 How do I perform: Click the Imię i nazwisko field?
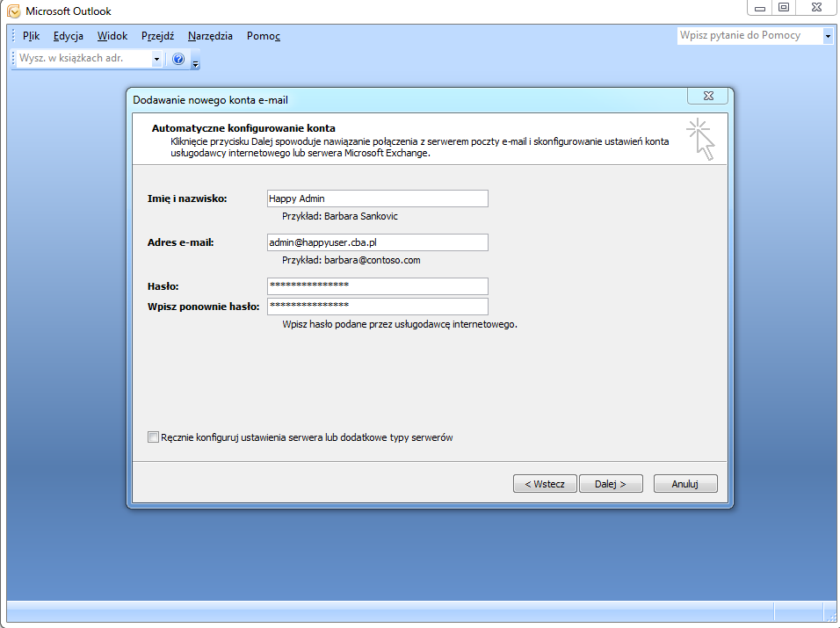[378, 199]
